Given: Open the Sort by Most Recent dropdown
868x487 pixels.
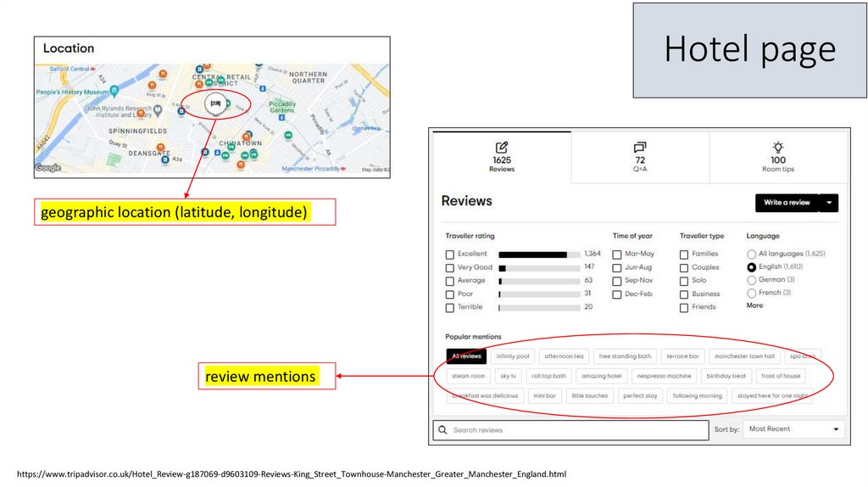Looking at the screenshot, I should coord(794,429).
